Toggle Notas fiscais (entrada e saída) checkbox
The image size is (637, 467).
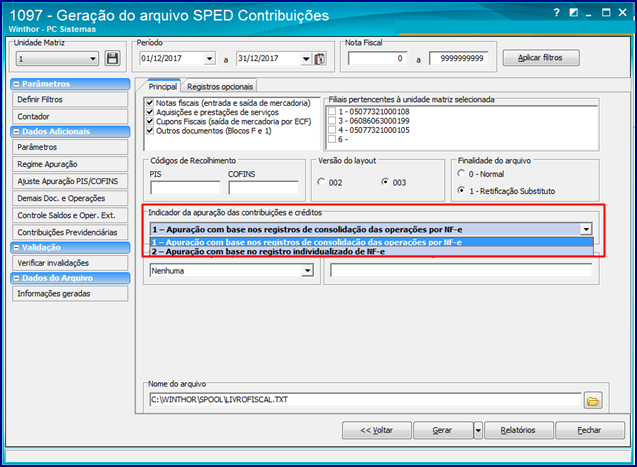(150, 103)
